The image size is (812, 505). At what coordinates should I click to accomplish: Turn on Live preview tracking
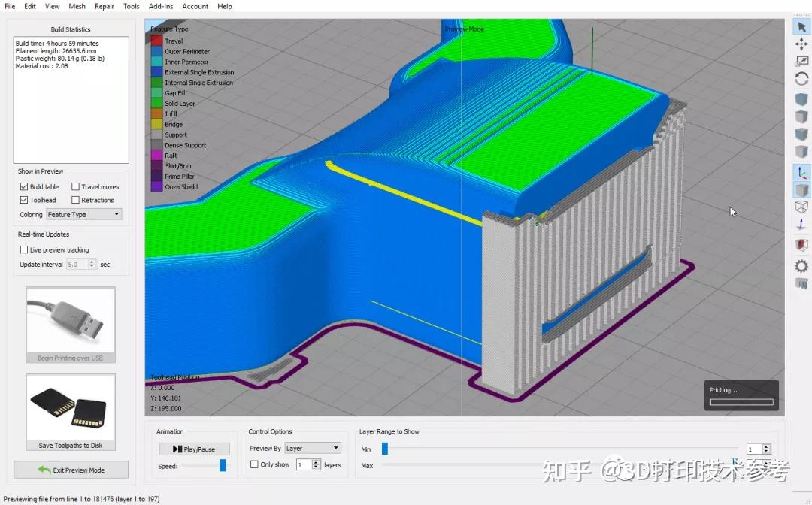[x=24, y=249]
